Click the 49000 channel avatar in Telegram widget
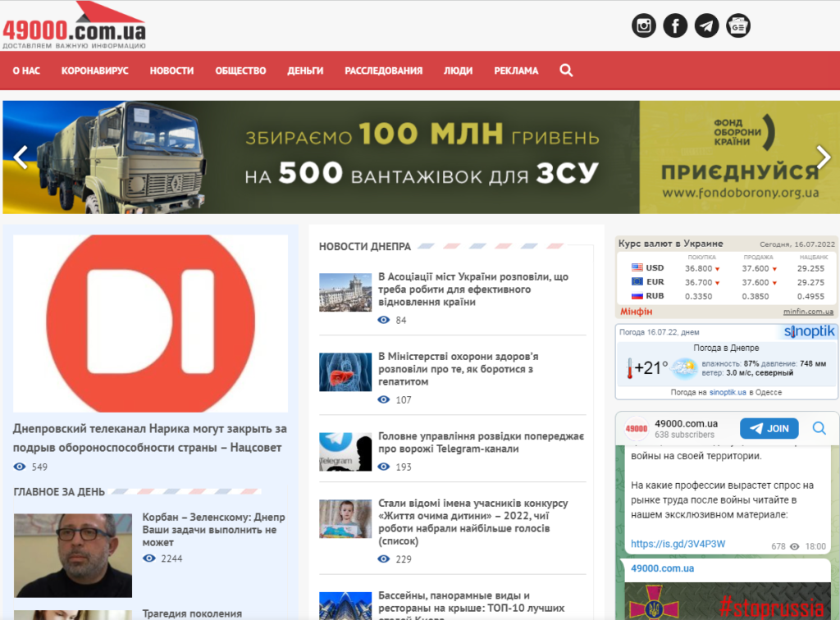Viewport: 840px width, 620px height. coord(637,428)
